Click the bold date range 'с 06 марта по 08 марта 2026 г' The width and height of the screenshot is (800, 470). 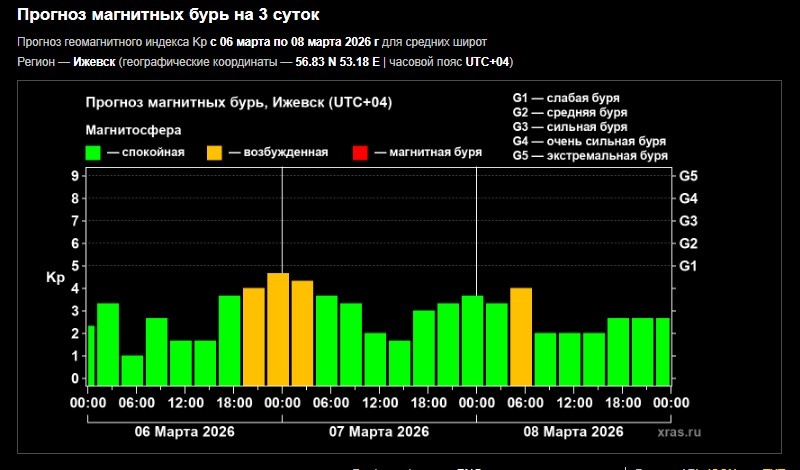click(294, 42)
